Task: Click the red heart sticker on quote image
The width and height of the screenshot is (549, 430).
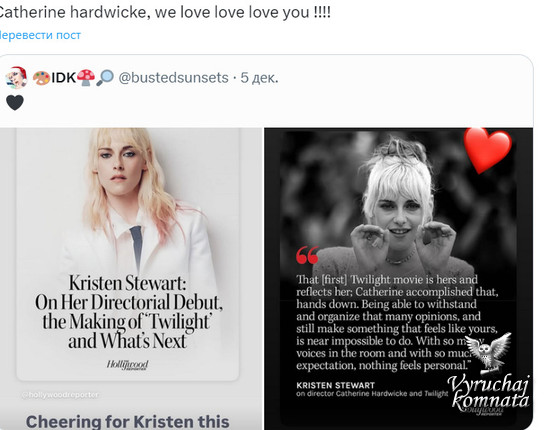Action: click(x=487, y=150)
